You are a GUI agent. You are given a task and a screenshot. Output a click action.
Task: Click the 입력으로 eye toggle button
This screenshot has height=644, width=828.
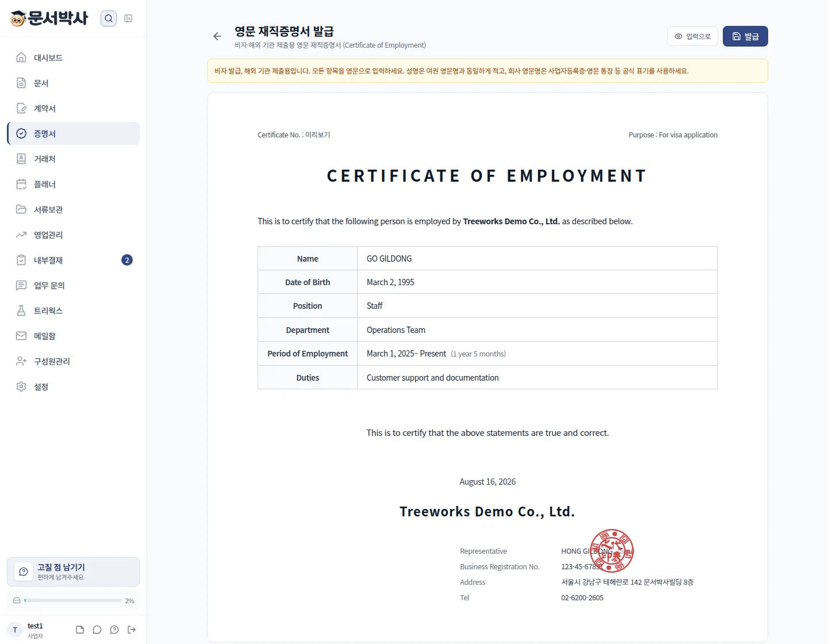tap(692, 36)
